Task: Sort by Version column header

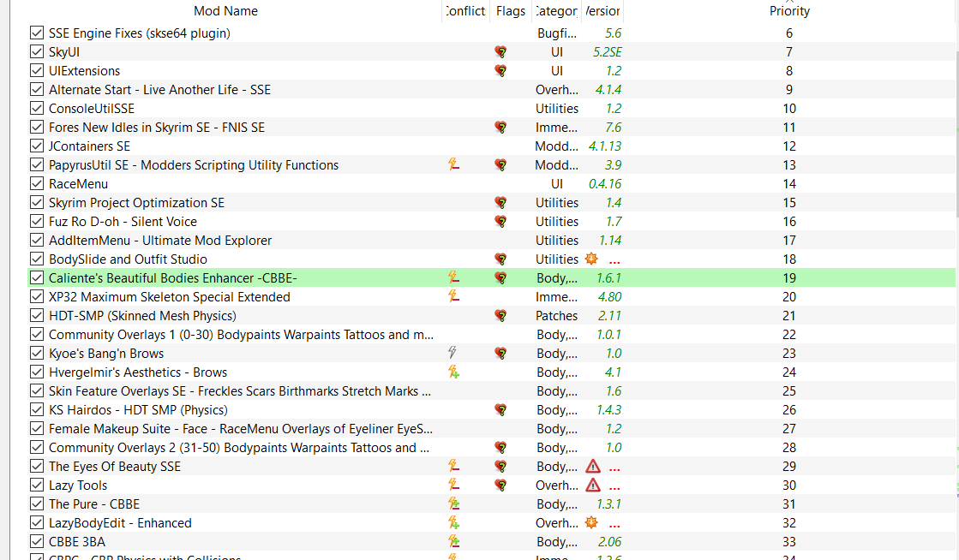Action: pyautogui.click(x=602, y=11)
